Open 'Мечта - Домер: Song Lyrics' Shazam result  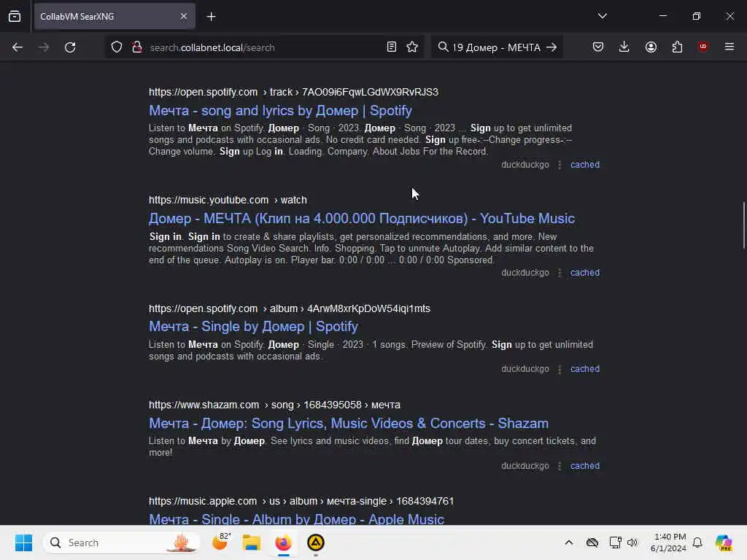349,424
